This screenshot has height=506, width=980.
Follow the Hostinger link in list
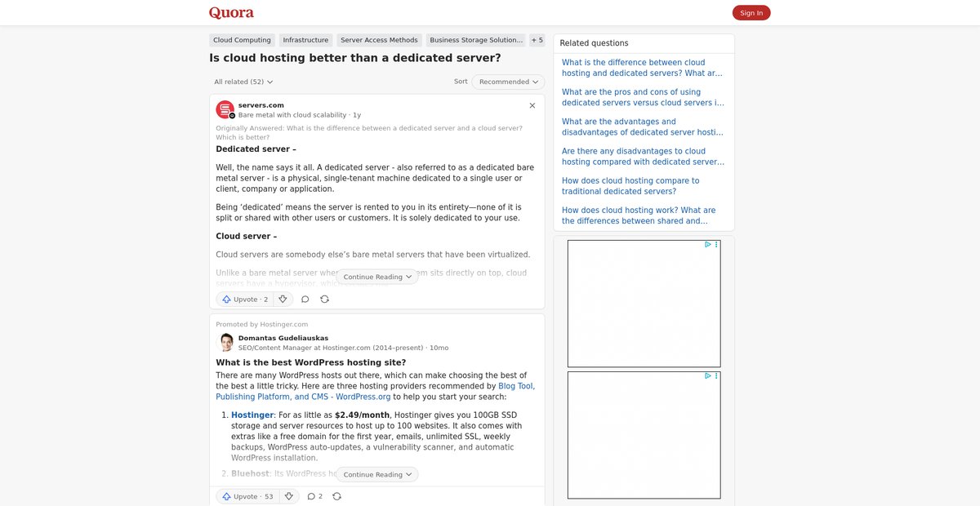[x=252, y=415]
